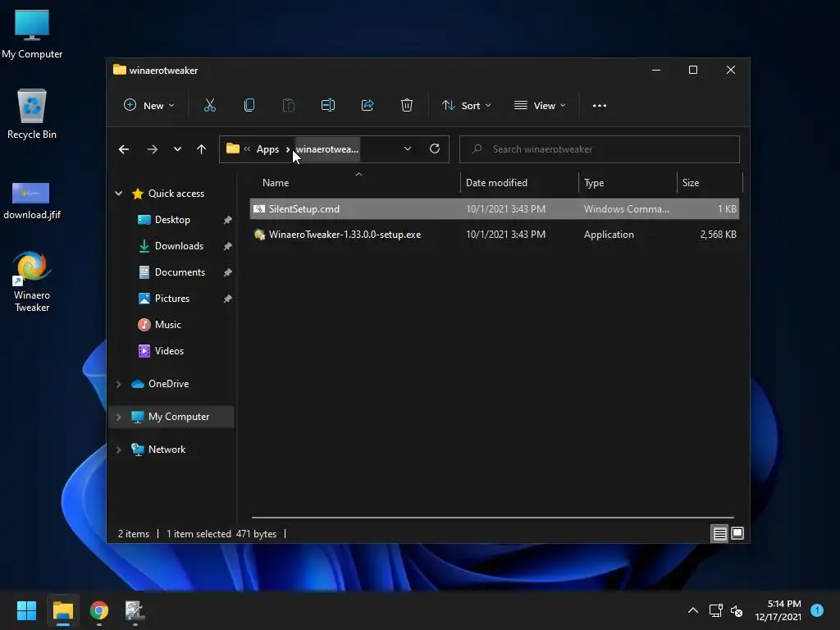Expand the address bar history dropdown
The height and width of the screenshot is (630, 840).
pos(408,149)
